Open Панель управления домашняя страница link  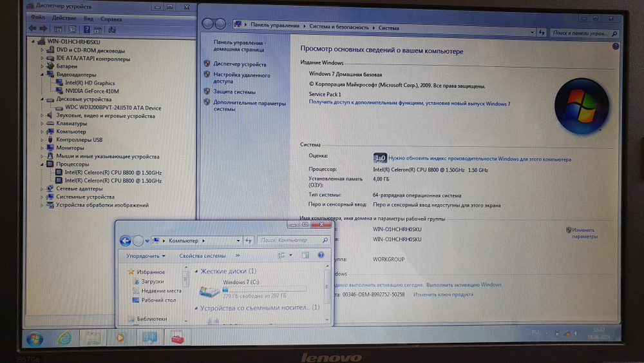[240, 46]
